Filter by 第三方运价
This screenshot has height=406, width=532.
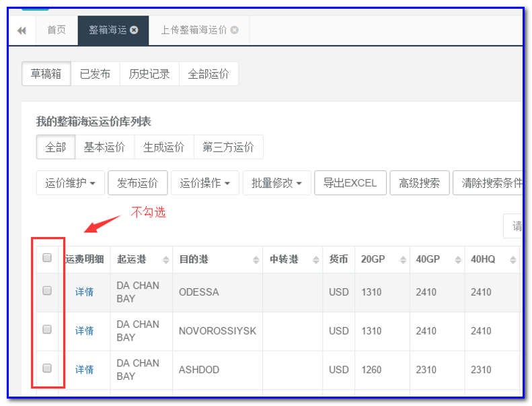(229, 147)
